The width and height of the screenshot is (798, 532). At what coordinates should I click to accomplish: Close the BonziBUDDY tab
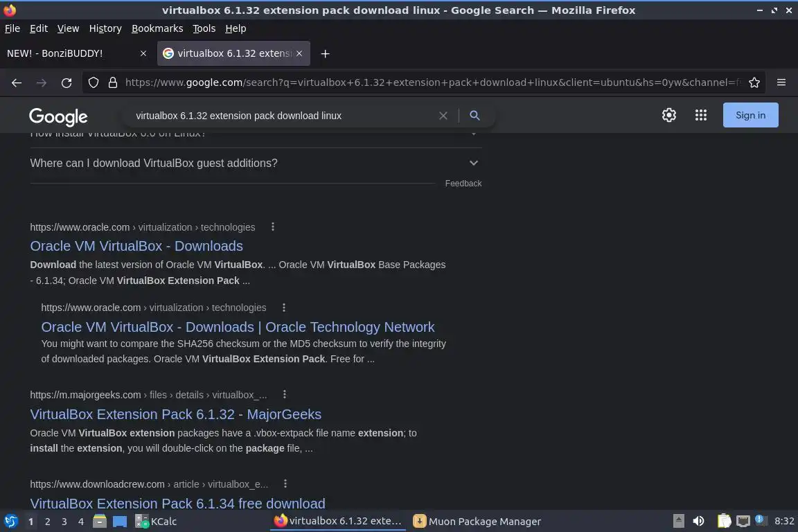(143, 53)
